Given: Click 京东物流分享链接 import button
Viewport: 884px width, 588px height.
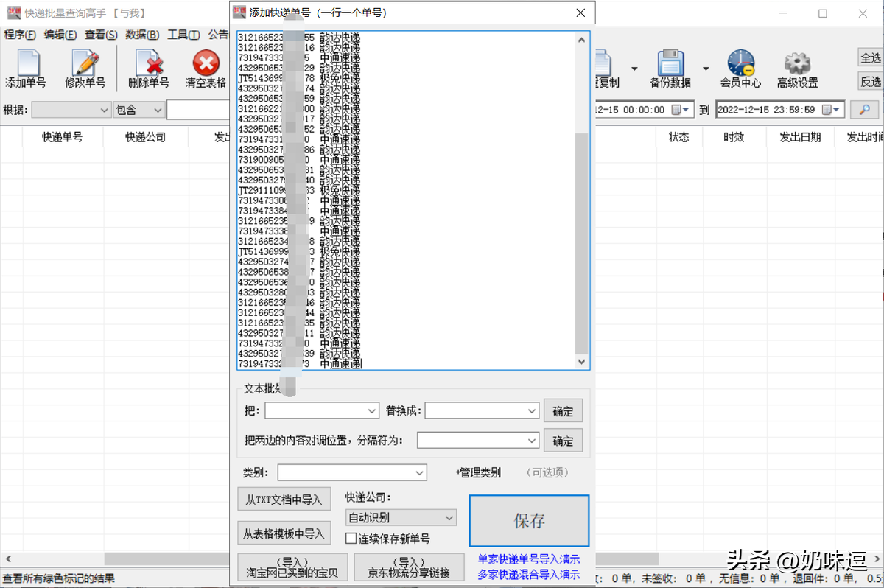Looking at the screenshot, I should pos(409,567).
